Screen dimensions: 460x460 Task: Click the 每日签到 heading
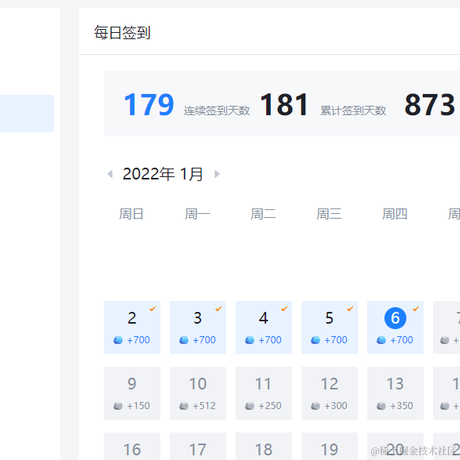point(122,33)
